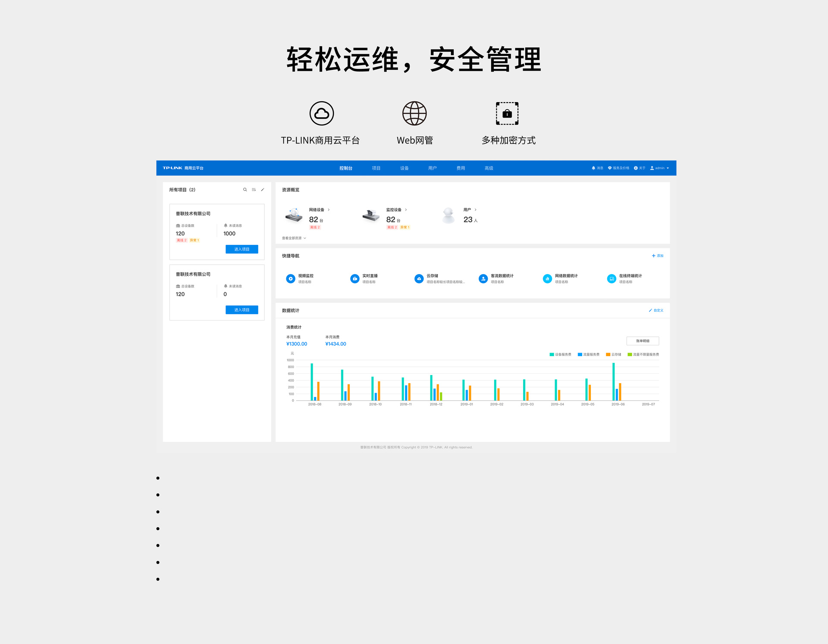The height and width of the screenshot is (644, 828).
Task: Switch to the 费用 top navigation tab
Action: pos(461,168)
